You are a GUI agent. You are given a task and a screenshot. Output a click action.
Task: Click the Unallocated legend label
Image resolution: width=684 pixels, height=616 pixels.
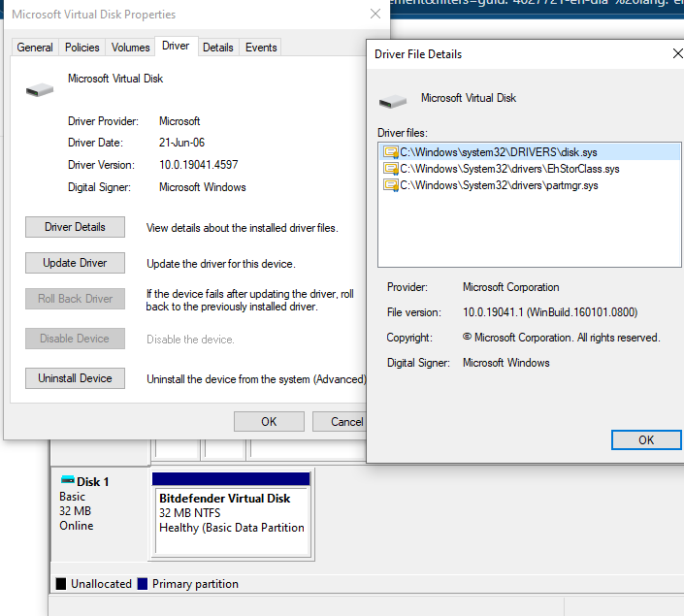pyautogui.click(x=101, y=584)
